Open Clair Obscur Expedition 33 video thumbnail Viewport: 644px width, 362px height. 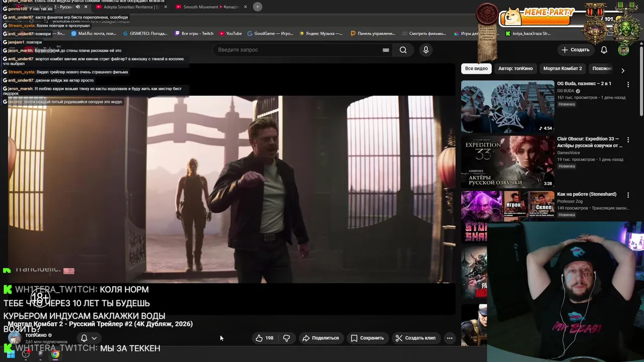pos(508,161)
